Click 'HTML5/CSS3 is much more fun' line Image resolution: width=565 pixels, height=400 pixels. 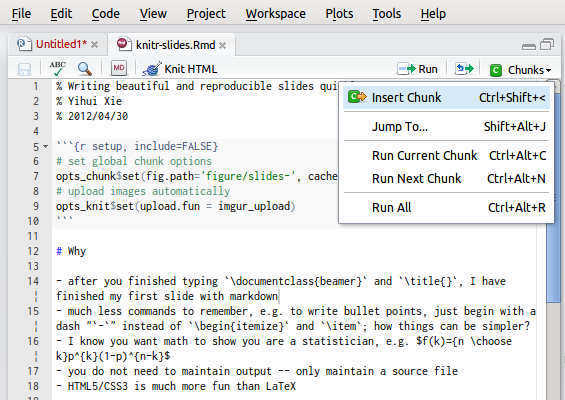[x=176, y=386]
